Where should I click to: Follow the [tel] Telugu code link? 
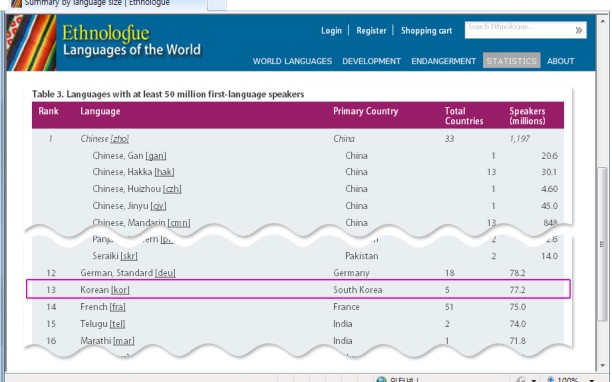point(117,324)
